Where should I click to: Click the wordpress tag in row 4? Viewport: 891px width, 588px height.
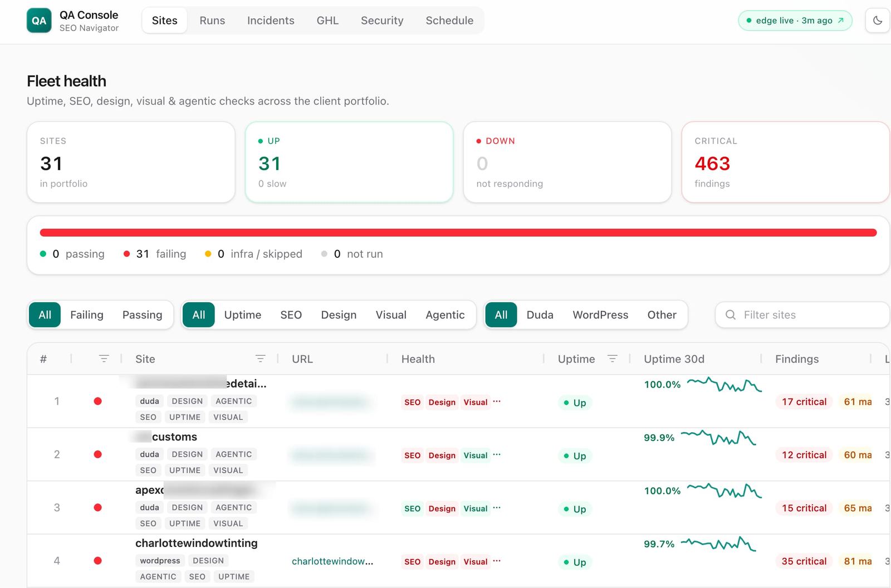coord(160,561)
